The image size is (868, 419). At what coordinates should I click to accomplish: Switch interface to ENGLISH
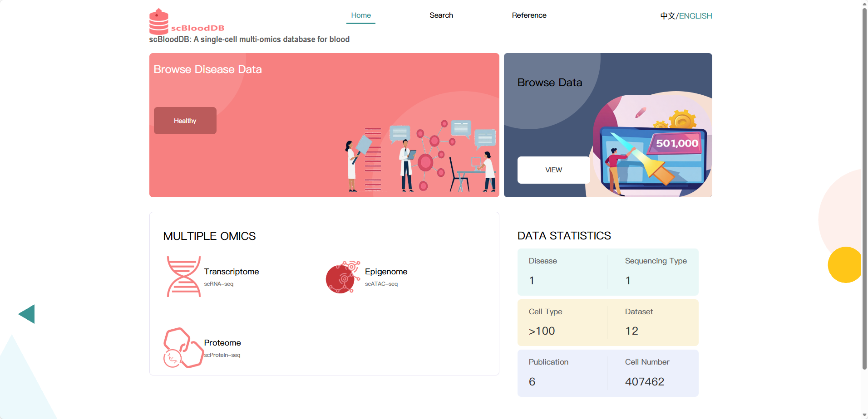695,15
